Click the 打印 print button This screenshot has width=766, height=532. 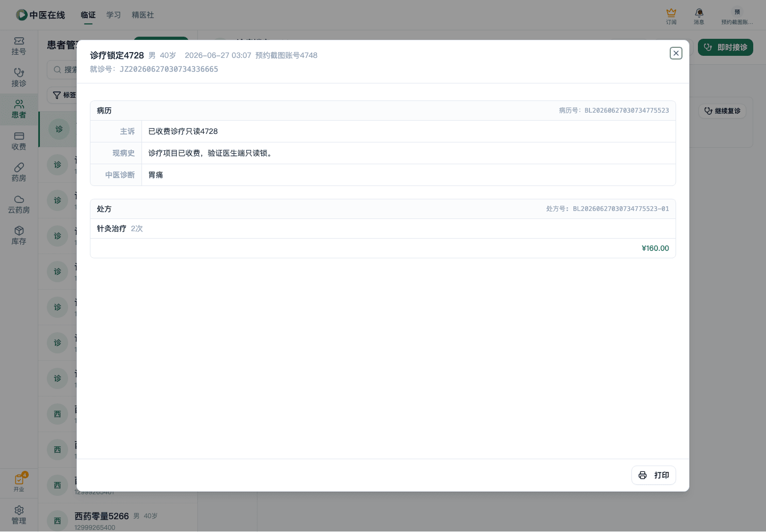tap(654, 475)
